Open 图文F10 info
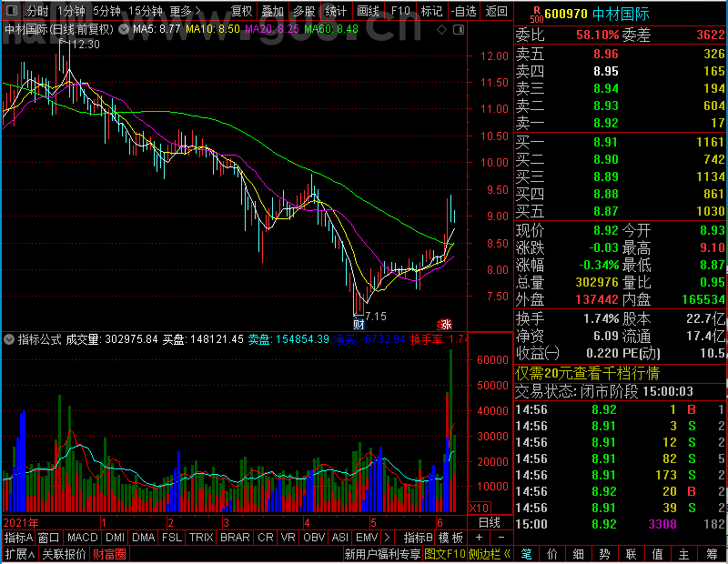 tap(445, 554)
